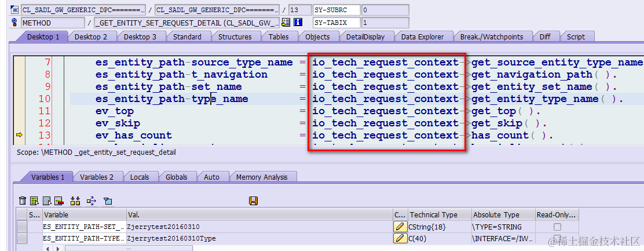
Task: Select the Variables 1 tab
Action: point(48,177)
